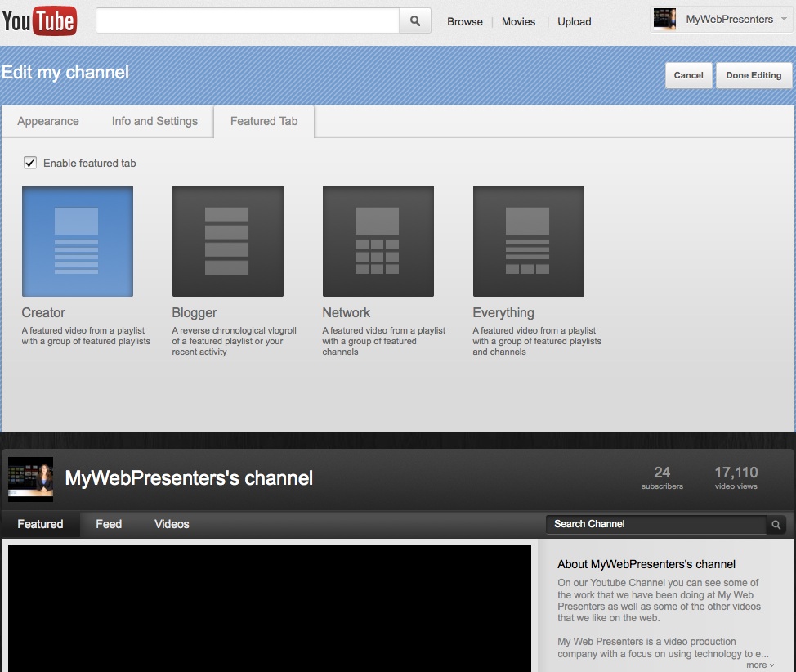Go to the Videos channel tab
Image resolution: width=796 pixels, height=672 pixels.
pyautogui.click(x=172, y=524)
